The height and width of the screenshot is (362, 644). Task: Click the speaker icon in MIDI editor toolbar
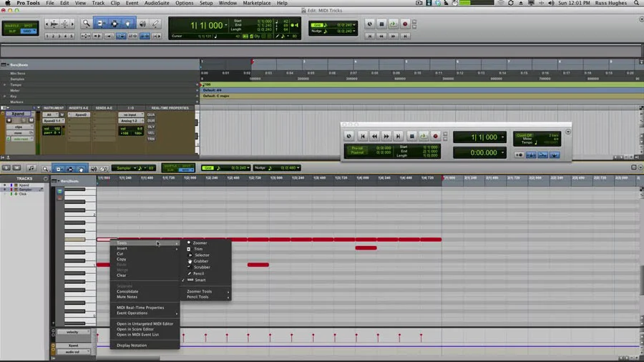coord(94,169)
